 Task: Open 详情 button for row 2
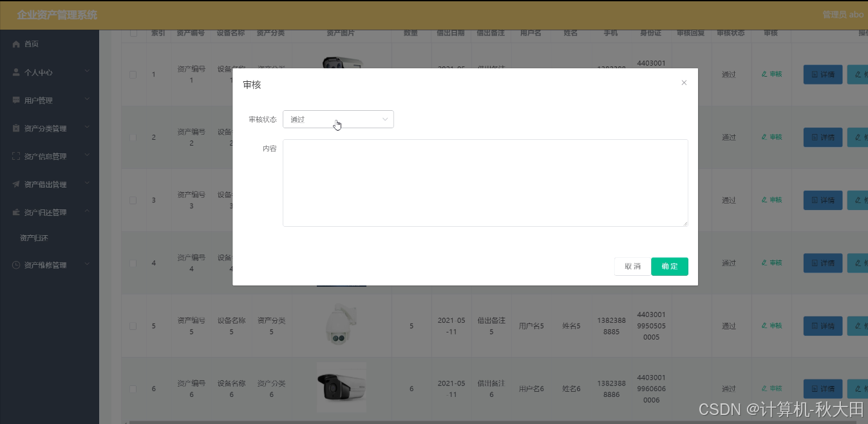coord(823,137)
